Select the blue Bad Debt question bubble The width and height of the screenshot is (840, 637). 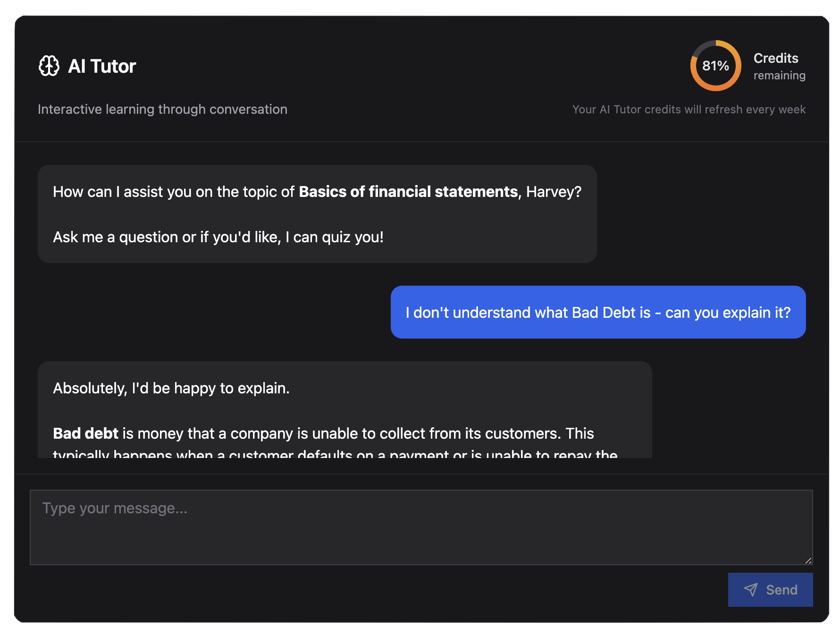point(598,312)
